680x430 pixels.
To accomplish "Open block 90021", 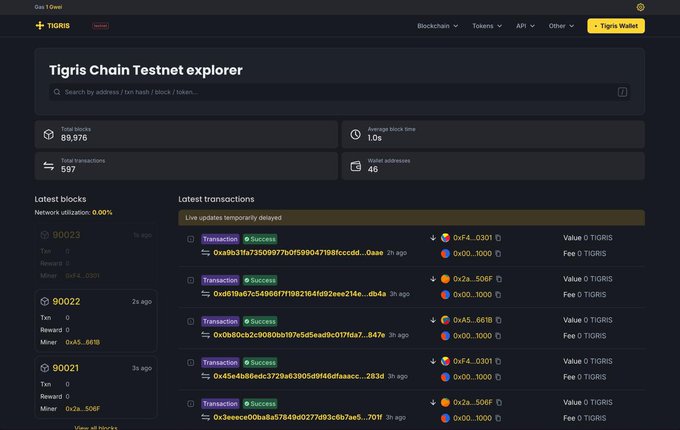I will (x=65, y=368).
